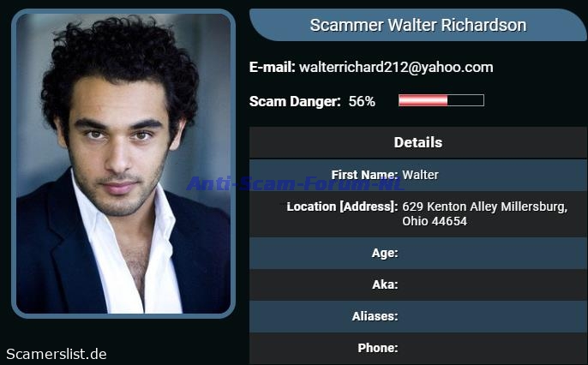
Task: Click the Phone row
Action: [x=417, y=349]
